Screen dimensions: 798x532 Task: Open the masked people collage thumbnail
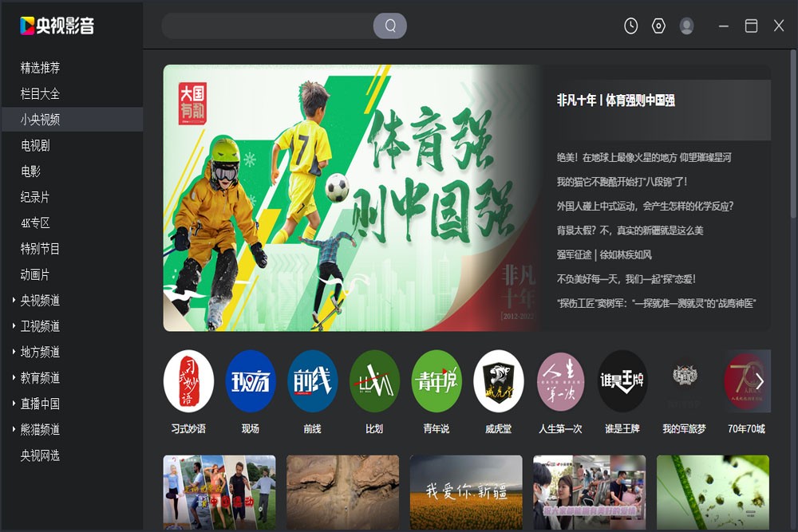(590, 492)
